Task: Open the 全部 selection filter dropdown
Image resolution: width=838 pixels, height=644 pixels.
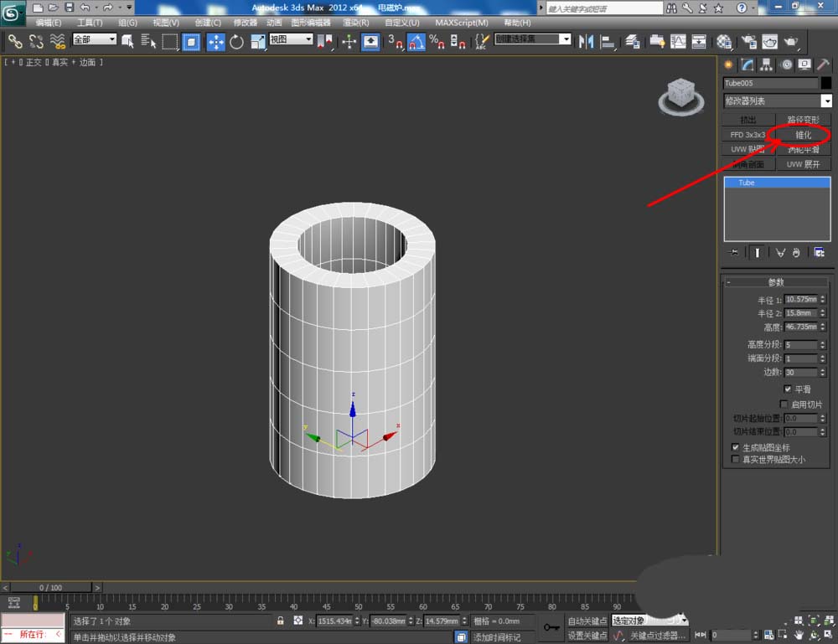Action: tap(95, 39)
